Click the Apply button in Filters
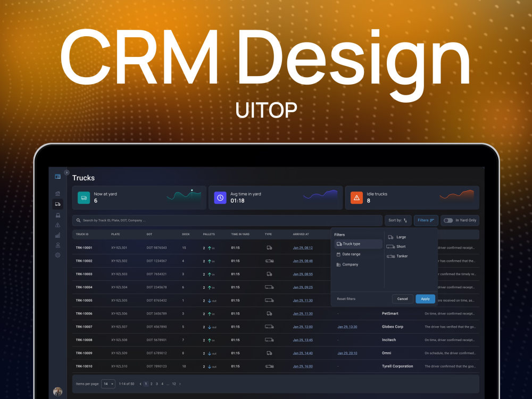 (x=425, y=299)
